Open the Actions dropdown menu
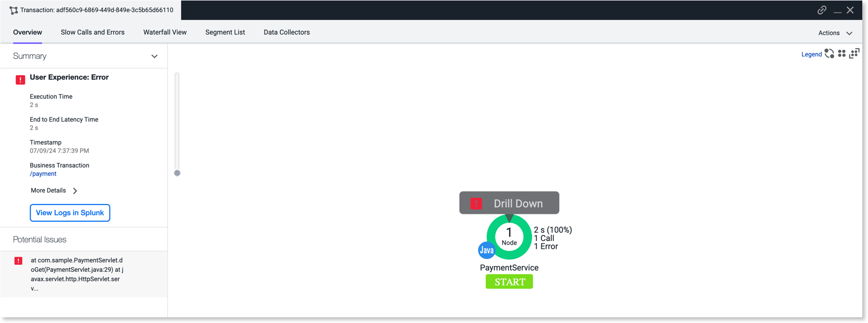The height and width of the screenshot is (323, 868). (x=835, y=33)
